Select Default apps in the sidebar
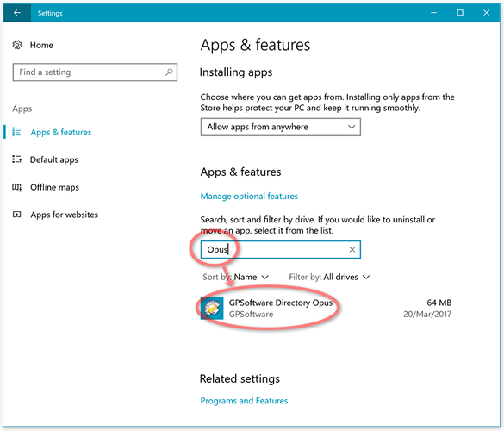The width and height of the screenshot is (504, 431). pos(54,159)
